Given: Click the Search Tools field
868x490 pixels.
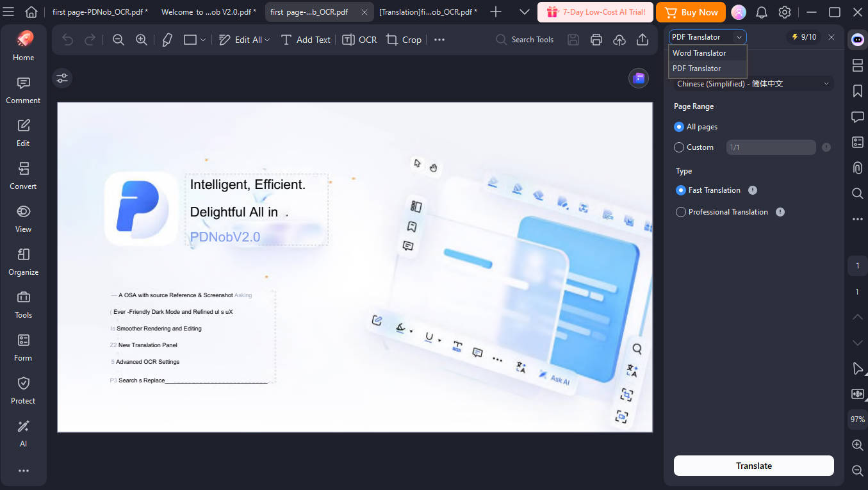Looking at the screenshot, I should (x=525, y=40).
